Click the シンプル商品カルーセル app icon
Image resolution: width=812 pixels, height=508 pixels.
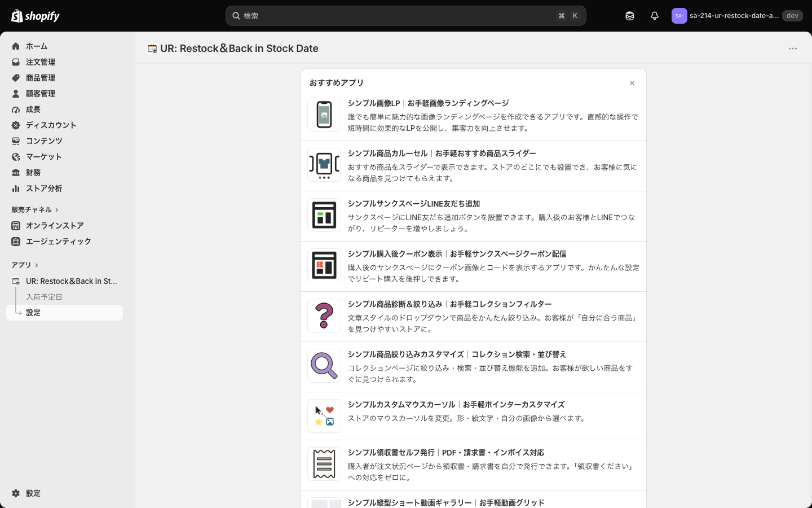pyautogui.click(x=324, y=165)
